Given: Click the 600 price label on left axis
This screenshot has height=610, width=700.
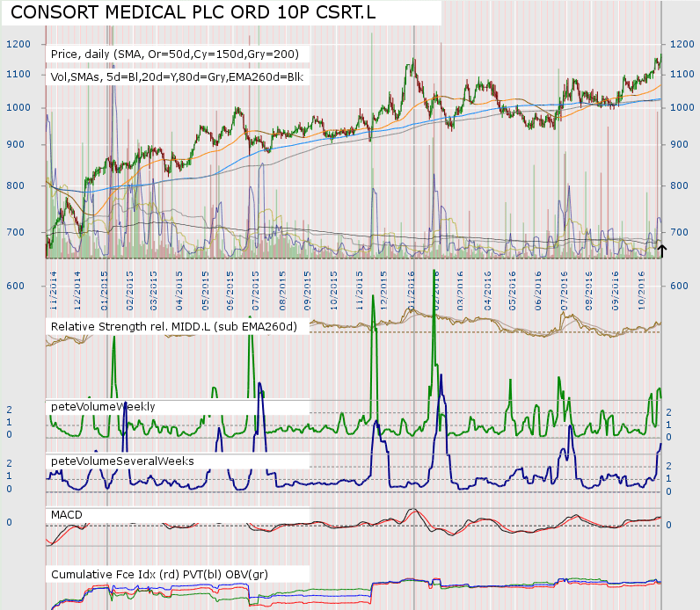Looking at the screenshot, I should pyautogui.click(x=15, y=286).
